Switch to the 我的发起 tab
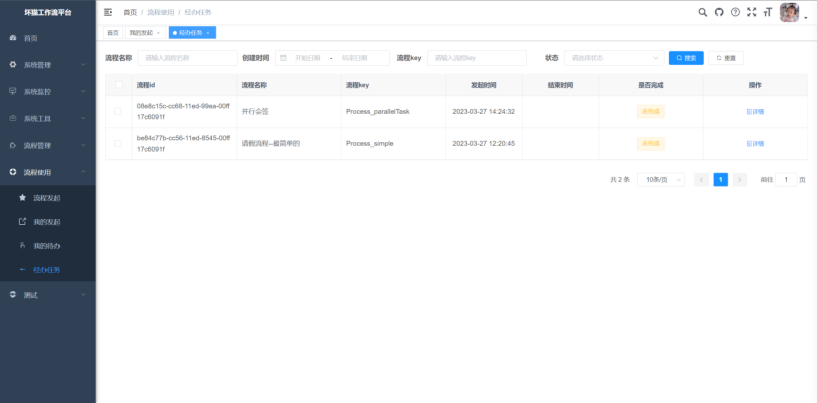Screen dimensions: 817x403 [x=144, y=33]
